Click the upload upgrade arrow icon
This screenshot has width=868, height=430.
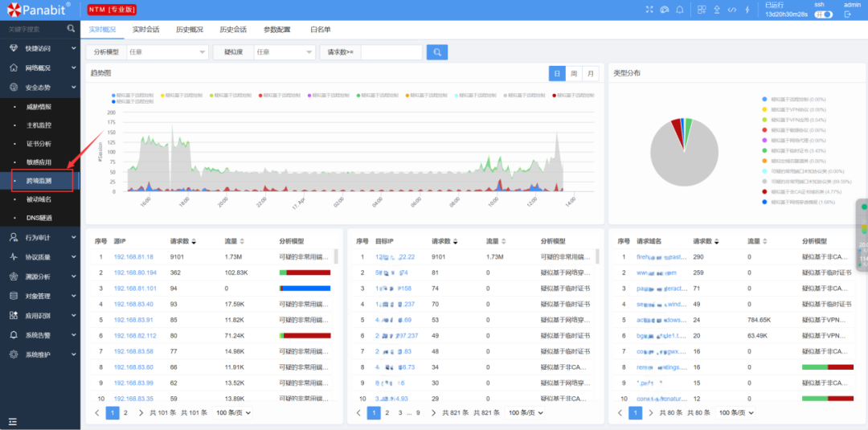[x=718, y=10]
